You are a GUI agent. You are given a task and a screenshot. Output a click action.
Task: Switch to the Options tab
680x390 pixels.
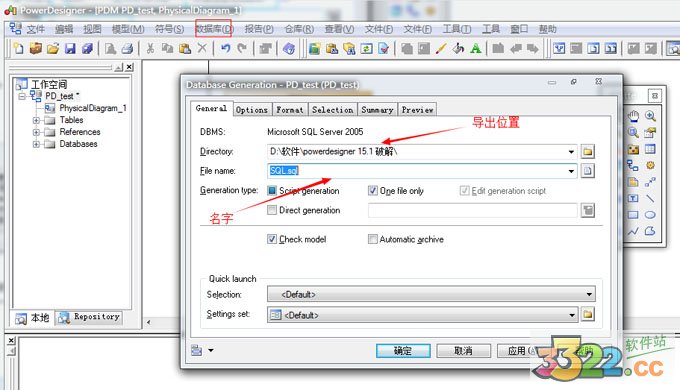point(252,110)
